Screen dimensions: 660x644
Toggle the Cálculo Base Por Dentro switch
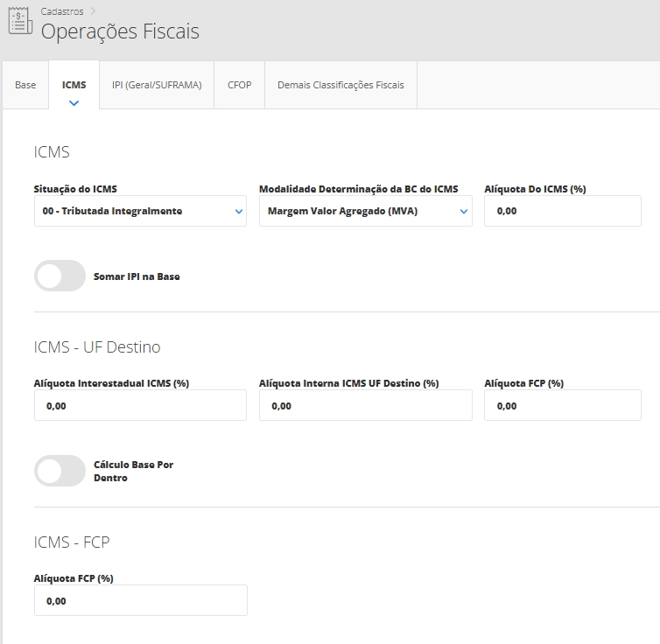[x=60, y=471]
